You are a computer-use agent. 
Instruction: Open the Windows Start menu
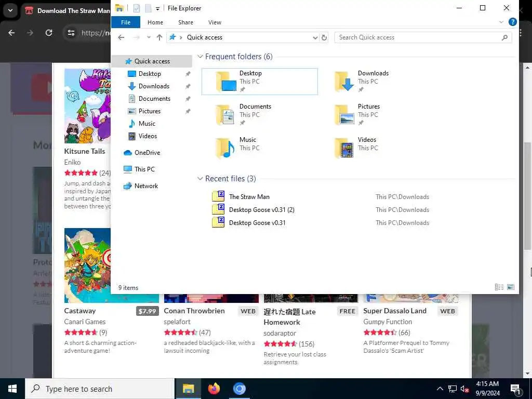[12, 389]
